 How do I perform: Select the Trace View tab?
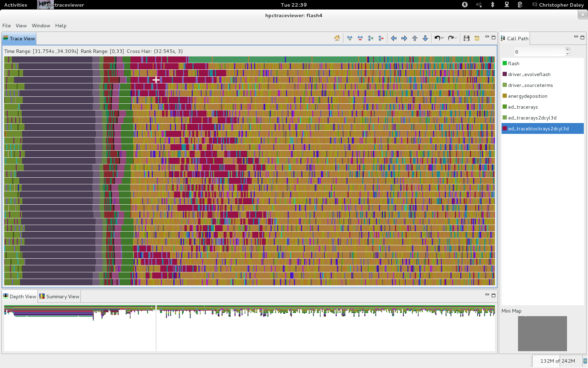click(x=19, y=39)
